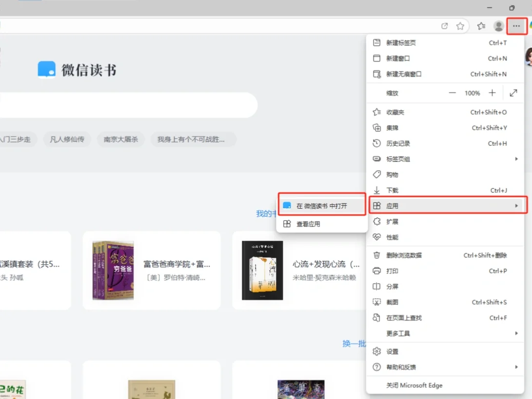
Task: Click the 南京大屠杀 search suggestion
Action: [x=120, y=140]
